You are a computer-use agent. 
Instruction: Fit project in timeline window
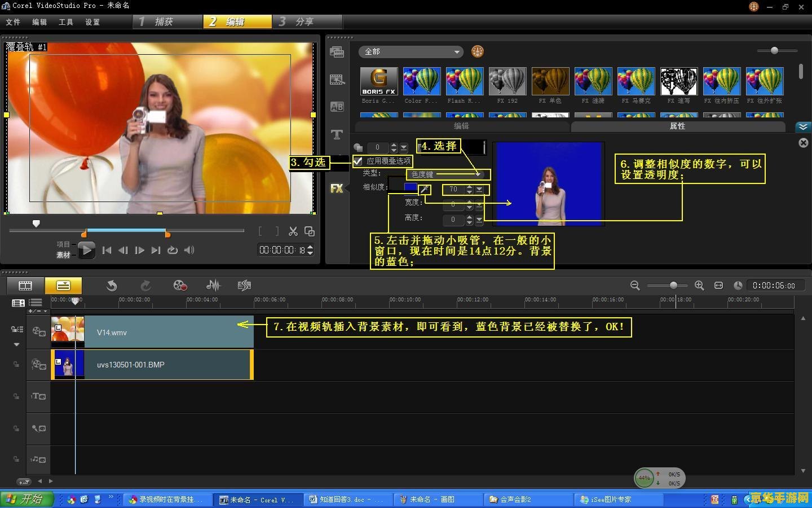coord(718,286)
